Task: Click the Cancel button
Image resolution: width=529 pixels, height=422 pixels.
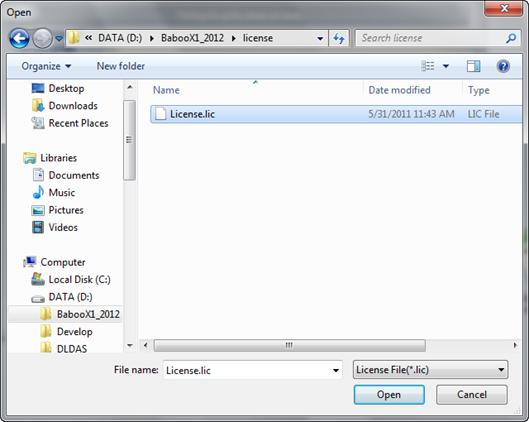Action: (472, 395)
